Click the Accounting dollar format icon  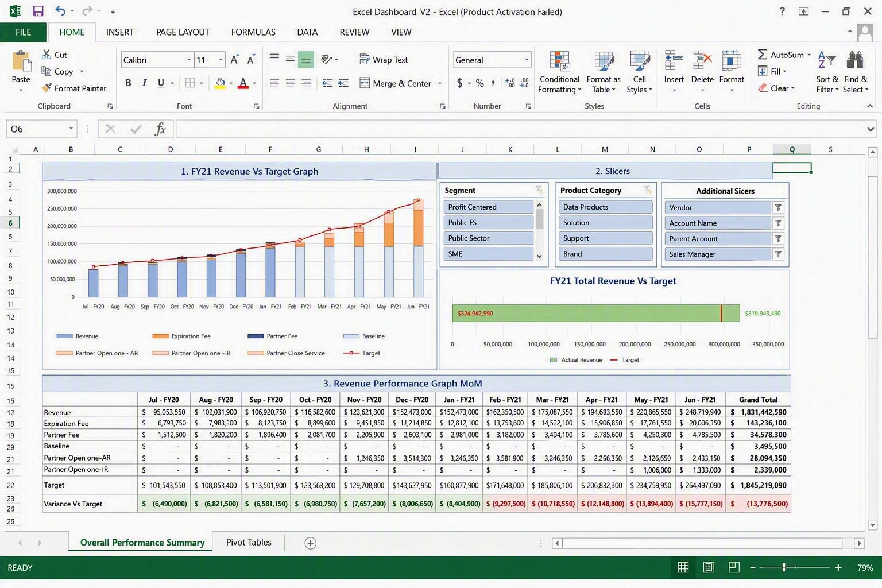[459, 83]
